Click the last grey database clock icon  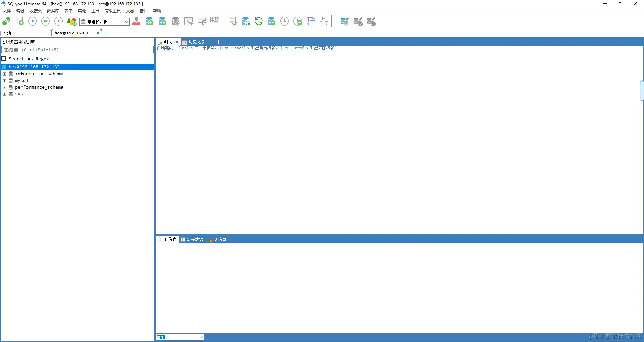tap(371, 21)
